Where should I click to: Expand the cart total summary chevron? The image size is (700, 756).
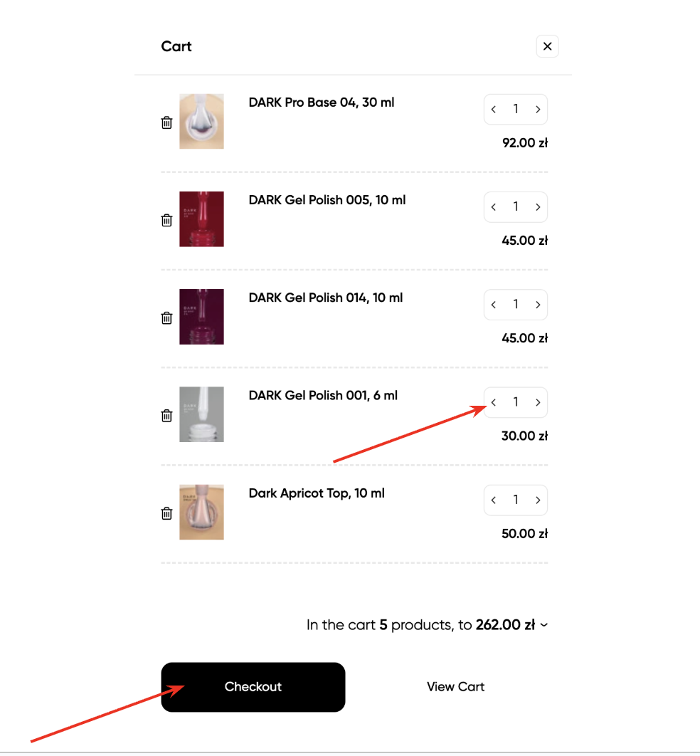click(544, 625)
